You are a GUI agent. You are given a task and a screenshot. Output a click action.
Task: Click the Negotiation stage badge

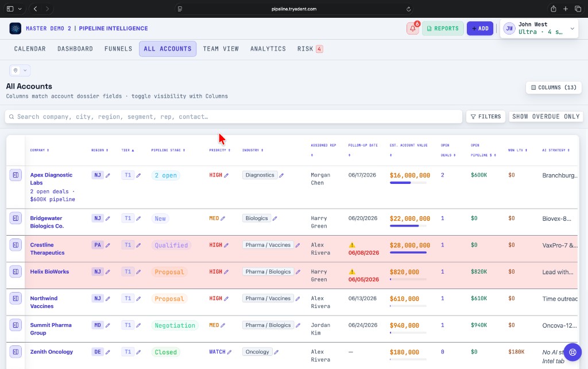[175, 325]
